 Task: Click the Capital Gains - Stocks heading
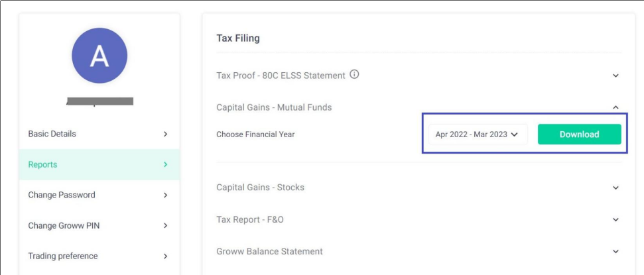click(261, 188)
